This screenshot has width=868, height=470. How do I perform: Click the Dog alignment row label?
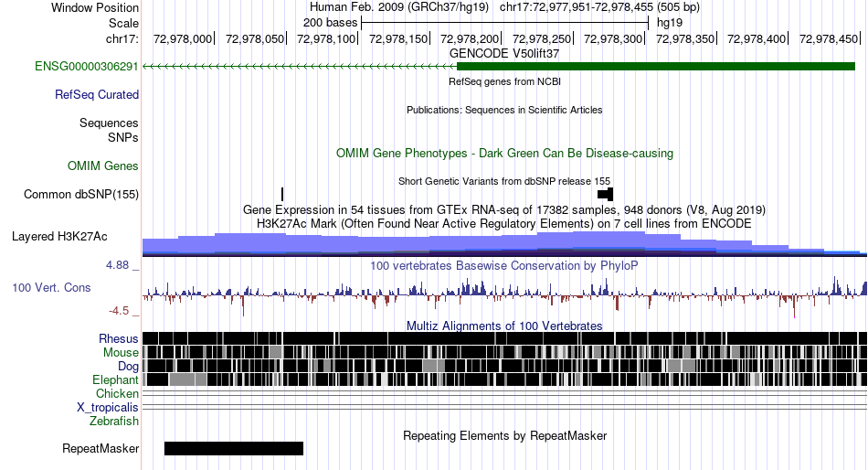pyautogui.click(x=128, y=367)
